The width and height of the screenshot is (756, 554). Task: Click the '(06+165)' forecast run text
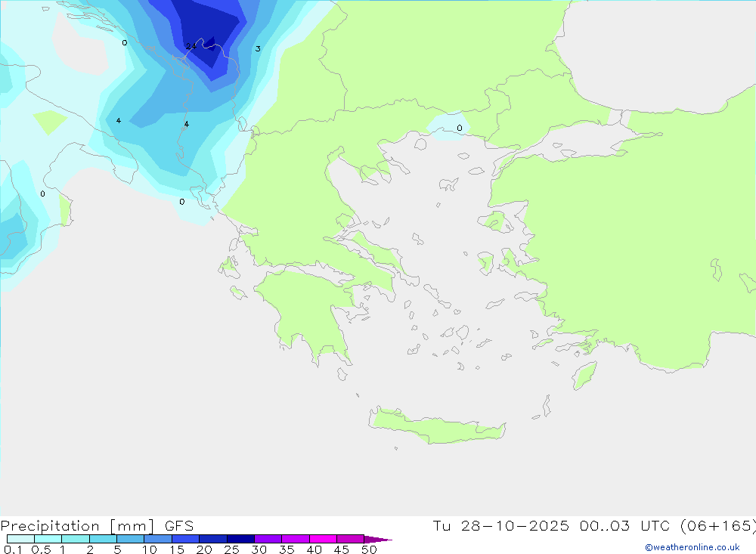717,525
